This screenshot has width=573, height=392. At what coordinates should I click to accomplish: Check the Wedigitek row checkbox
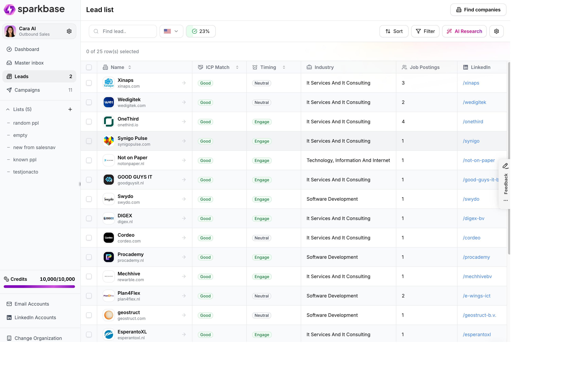coord(89,102)
